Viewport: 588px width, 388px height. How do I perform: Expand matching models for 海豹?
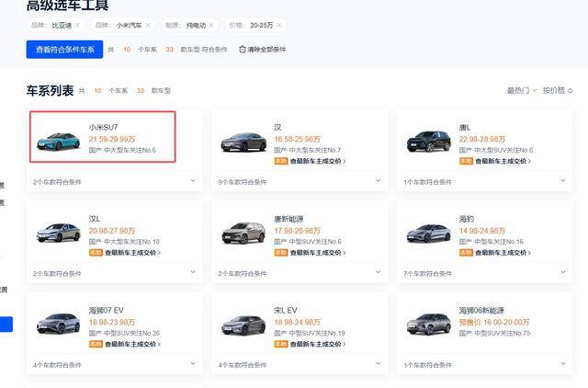[563, 272]
